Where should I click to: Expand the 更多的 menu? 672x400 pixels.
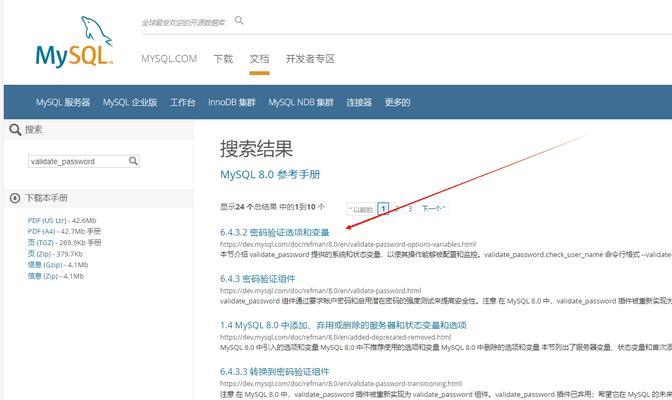click(x=397, y=102)
